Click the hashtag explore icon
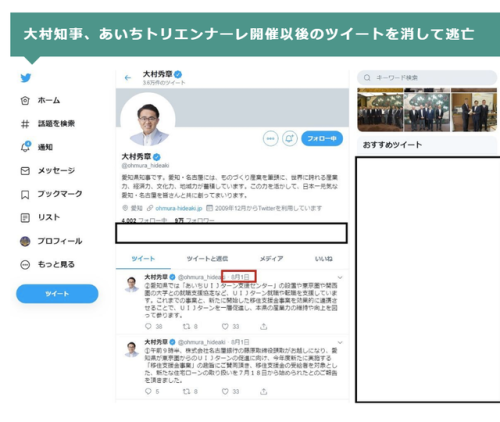500x422 pixels. point(25,124)
